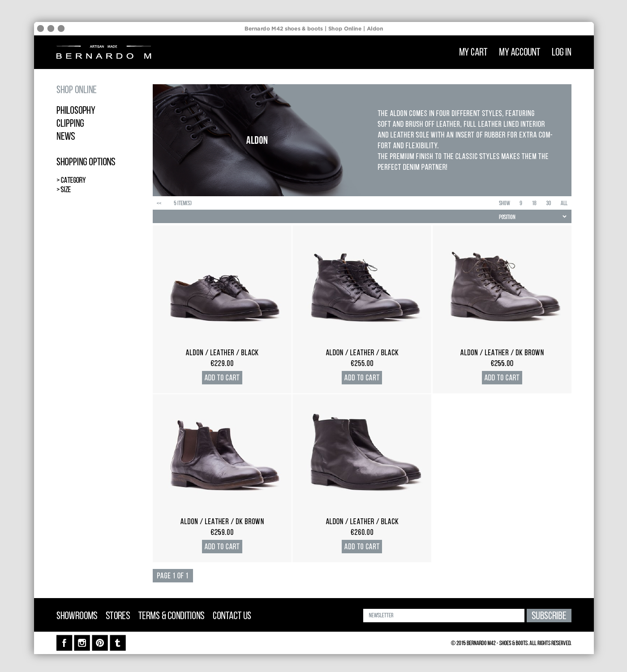The height and width of the screenshot is (672, 627).
Task: Go back with the << pager arrow
Action: tap(159, 203)
